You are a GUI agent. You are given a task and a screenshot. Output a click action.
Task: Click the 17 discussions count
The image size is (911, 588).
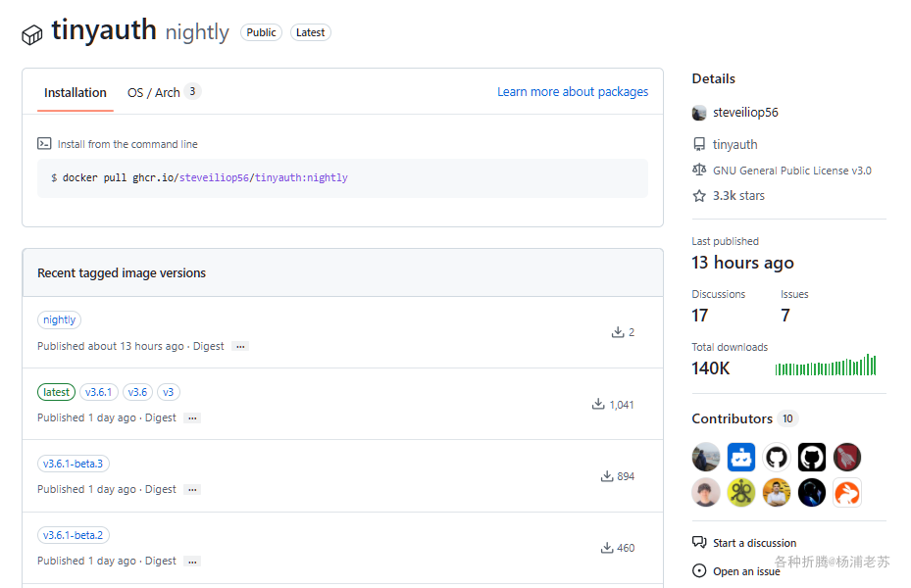point(699,316)
